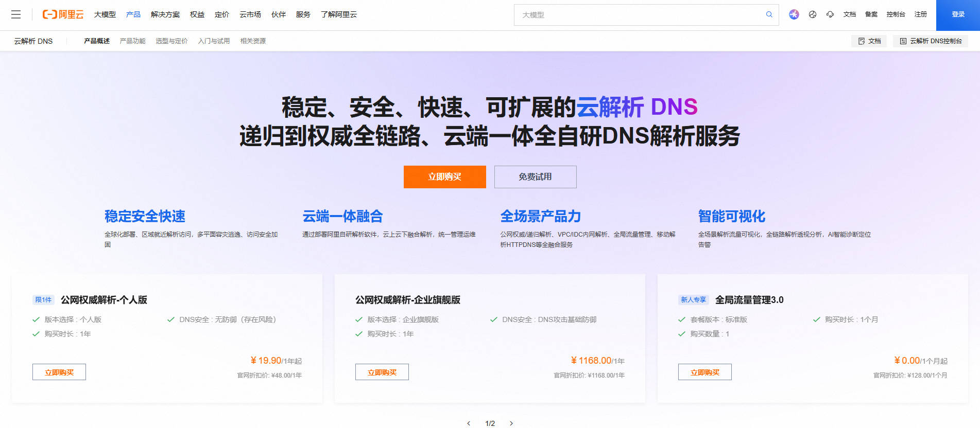
Task: Open the 云市场 menu
Action: coord(250,14)
